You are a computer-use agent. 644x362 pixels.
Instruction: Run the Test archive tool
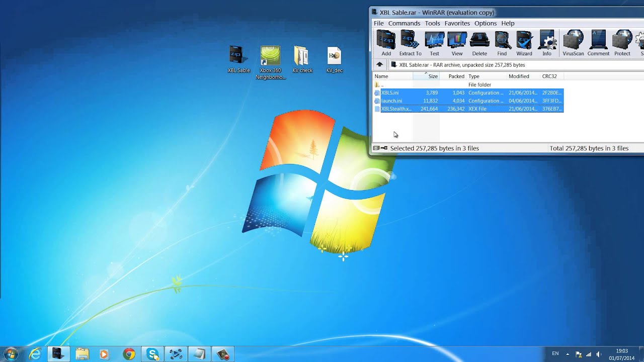tap(434, 44)
